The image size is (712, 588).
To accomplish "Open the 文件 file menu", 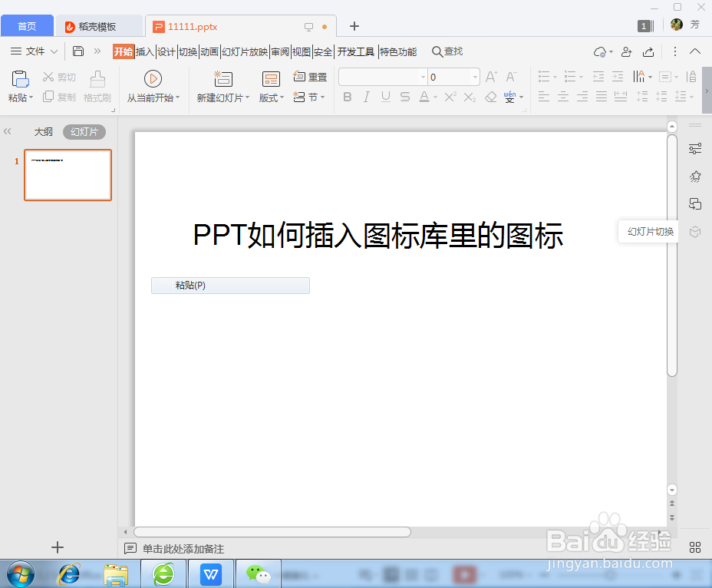I will coord(35,51).
